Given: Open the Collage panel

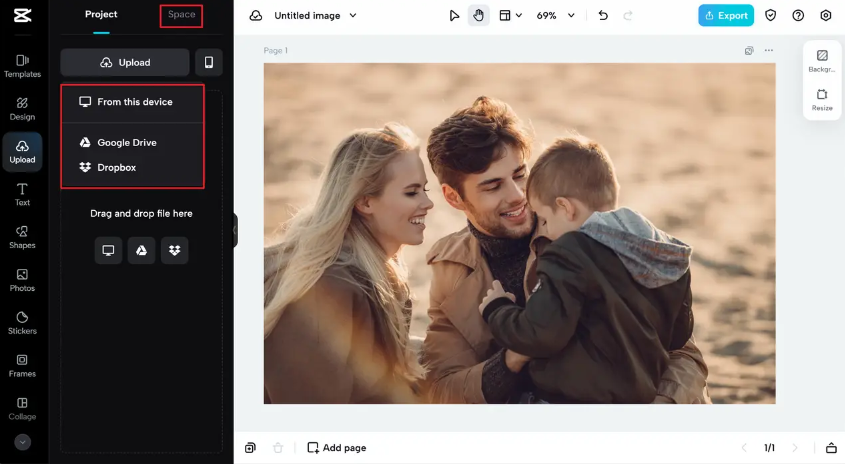Looking at the screenshot, I should (x=22, y=408).
